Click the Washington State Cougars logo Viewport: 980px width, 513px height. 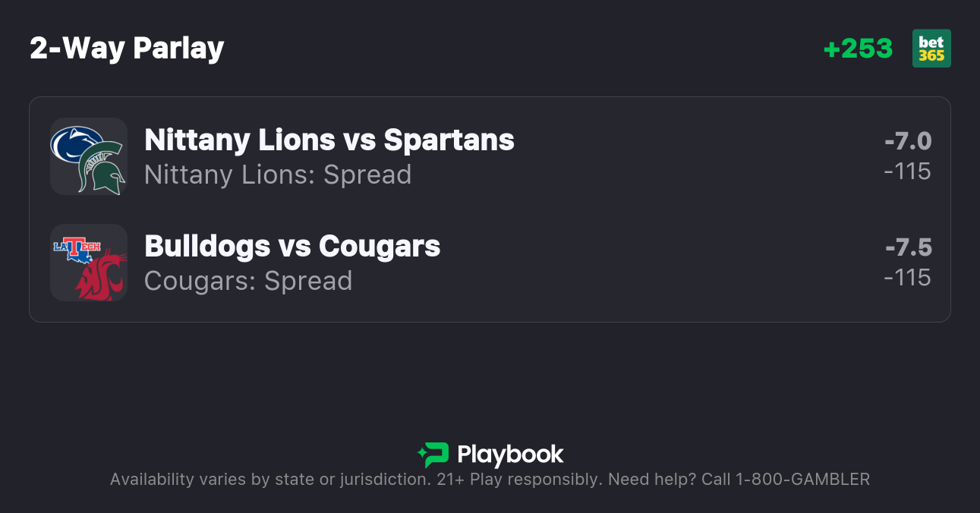[102, 275]
